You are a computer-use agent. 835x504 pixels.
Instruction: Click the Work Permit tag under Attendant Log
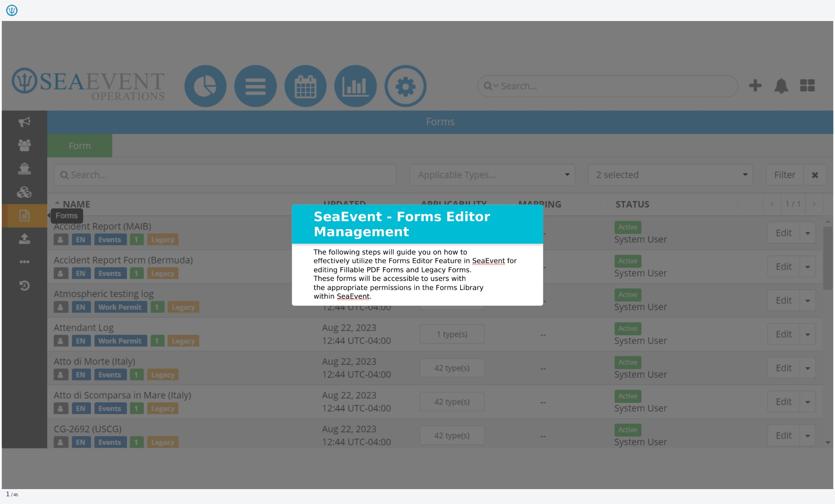(x=120, y=341)
